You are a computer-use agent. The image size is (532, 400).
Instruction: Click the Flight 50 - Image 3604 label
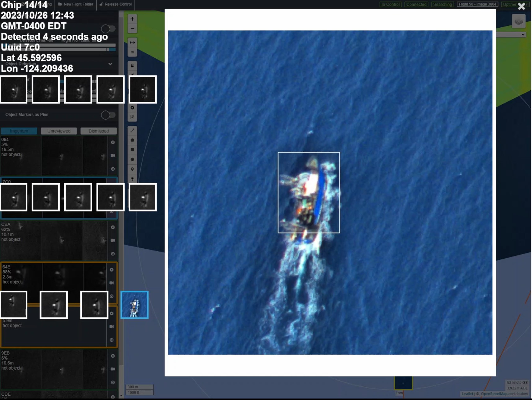click(x=477, y=4)
